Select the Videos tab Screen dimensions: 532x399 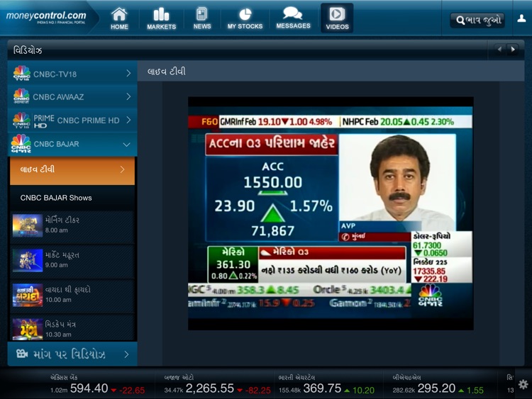point(337,18)
